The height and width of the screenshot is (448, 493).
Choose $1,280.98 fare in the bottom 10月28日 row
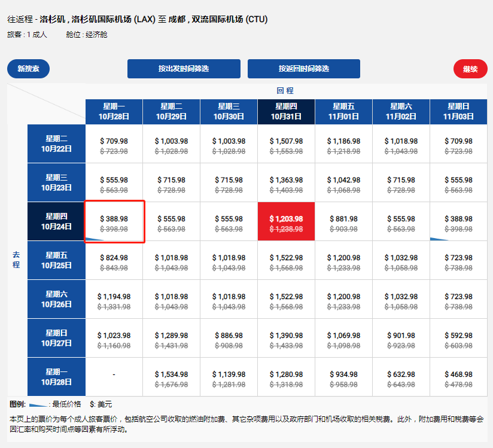(x=286, y=377)
